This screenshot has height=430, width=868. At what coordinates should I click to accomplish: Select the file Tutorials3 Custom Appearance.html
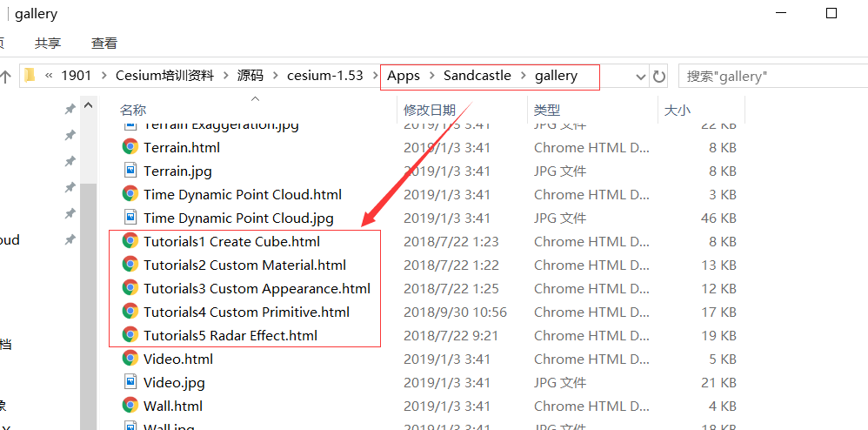point(257,288)
